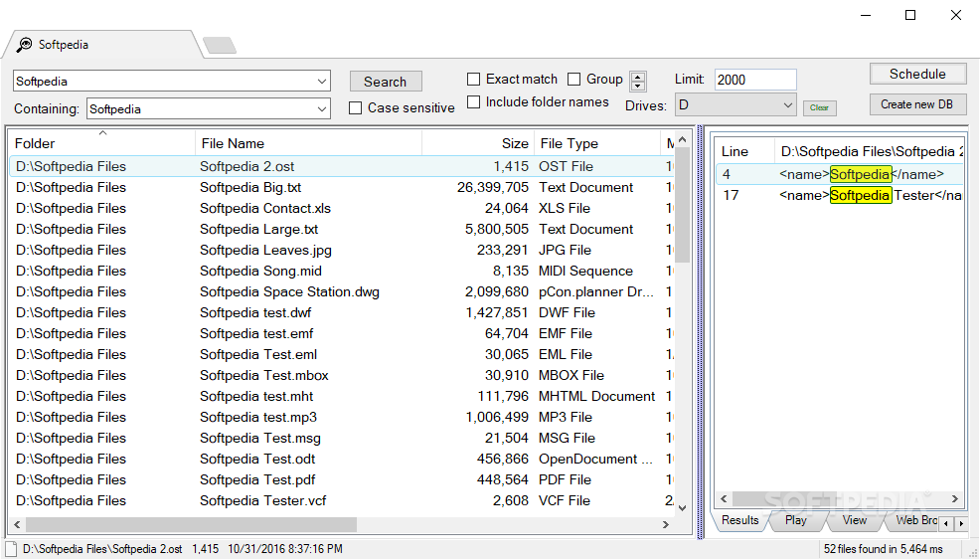Click the Group spinner stepper
980x560 pixels.
(637, 82)
